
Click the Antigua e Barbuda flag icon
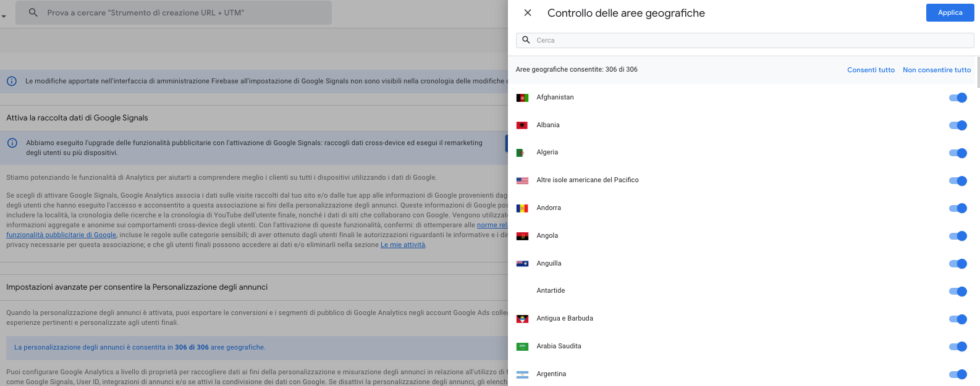coord(522,319)
